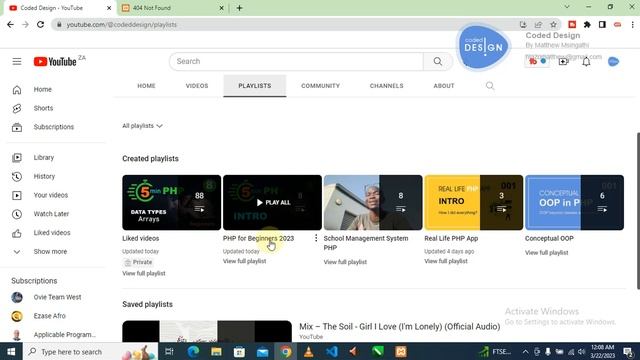Click the YouTube logo
This screenshot has height=360, width=640.
(55, 62)
